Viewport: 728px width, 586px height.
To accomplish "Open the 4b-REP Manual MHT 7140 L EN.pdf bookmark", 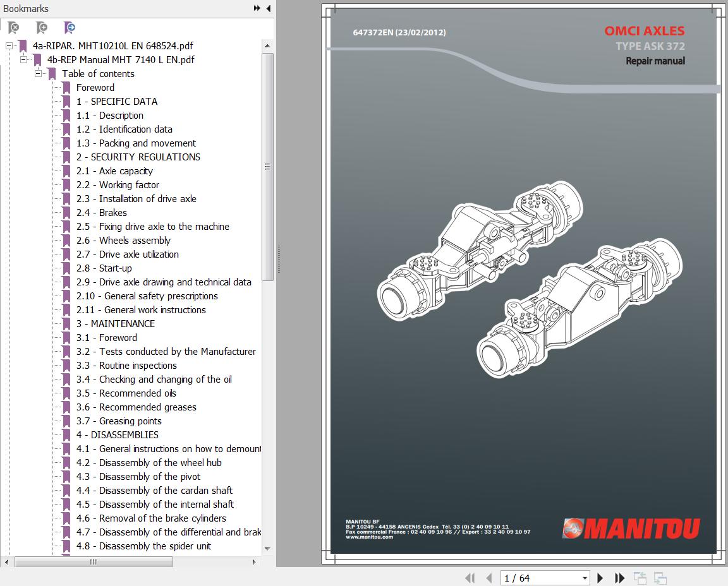I will 121,60.
